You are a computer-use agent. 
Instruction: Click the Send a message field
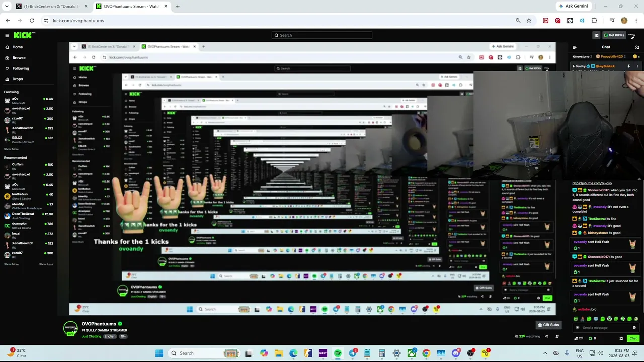click(606, 328)
